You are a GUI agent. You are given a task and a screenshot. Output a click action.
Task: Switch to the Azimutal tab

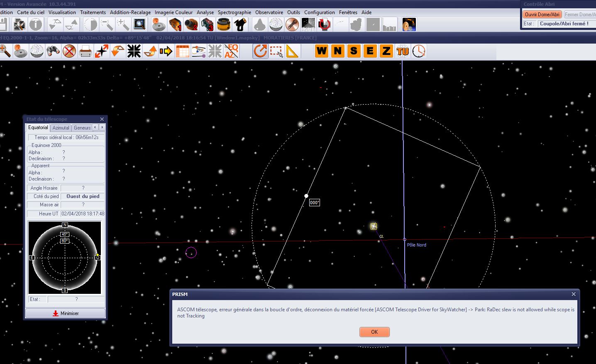[x=61, y=128]
